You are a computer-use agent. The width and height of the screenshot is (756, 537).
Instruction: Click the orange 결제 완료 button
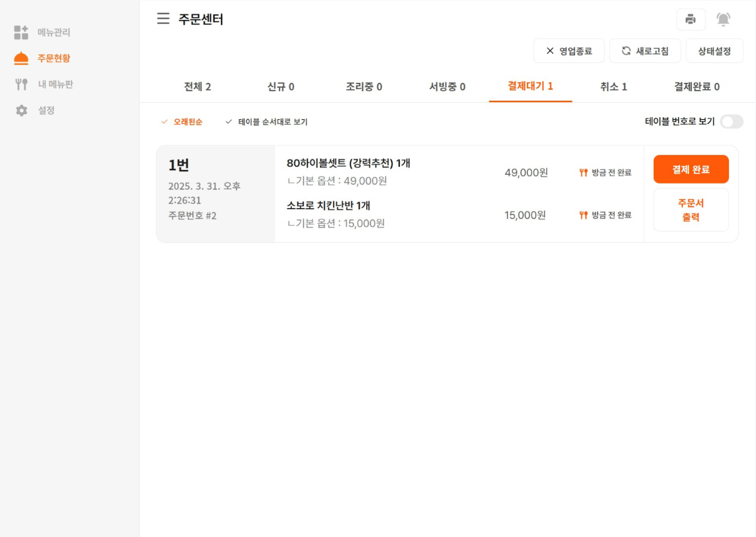[x=691, y=169]
